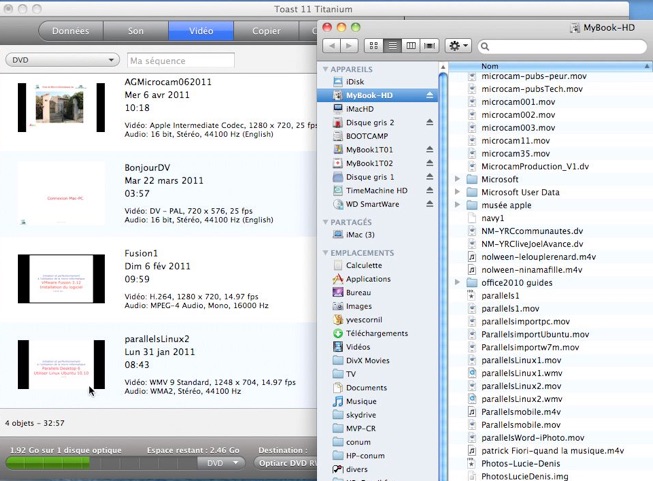Eject the MyBook-HD drive

pos(429,95)
